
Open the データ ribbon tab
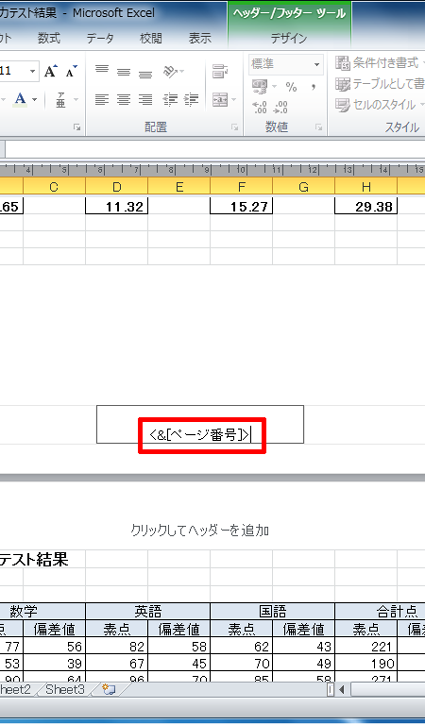pos(100,38)
